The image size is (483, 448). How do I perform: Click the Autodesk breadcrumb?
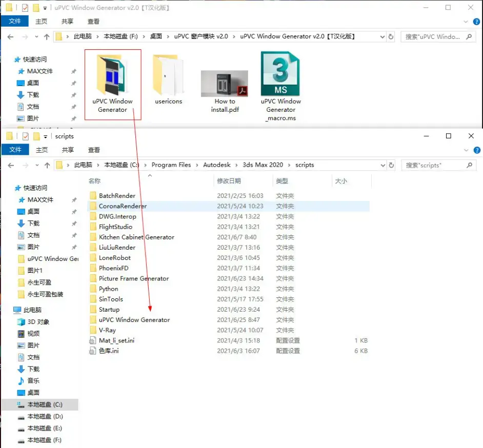(x=217, y=165)
